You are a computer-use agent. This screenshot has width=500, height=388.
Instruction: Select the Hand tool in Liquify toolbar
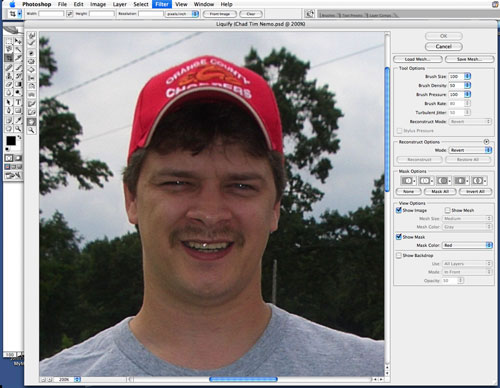pyautogui.click(x=31, y=122)
